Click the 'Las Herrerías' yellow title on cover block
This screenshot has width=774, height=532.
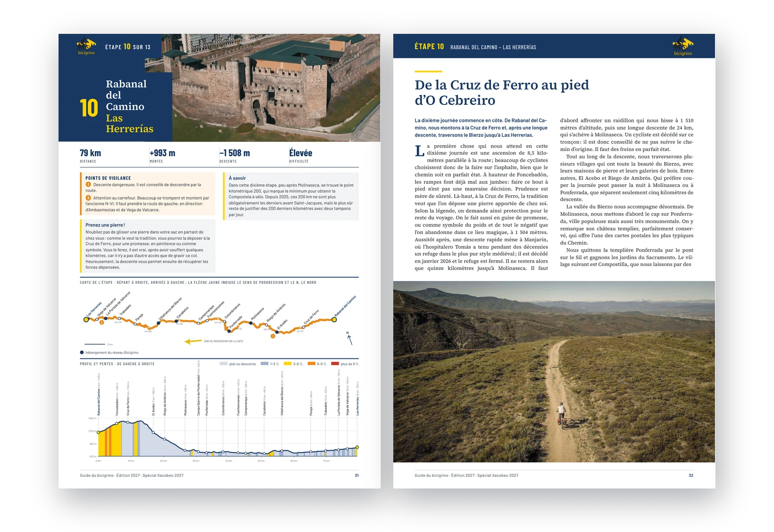click(130, 123)
